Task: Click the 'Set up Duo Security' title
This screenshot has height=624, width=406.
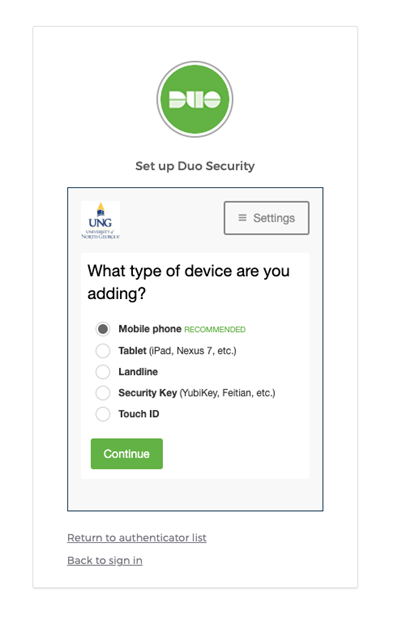Action: click(x=195, y=166)
